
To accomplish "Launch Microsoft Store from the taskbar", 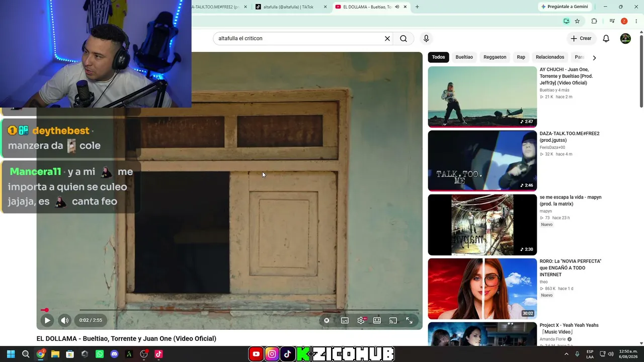I will coord(70,354).
